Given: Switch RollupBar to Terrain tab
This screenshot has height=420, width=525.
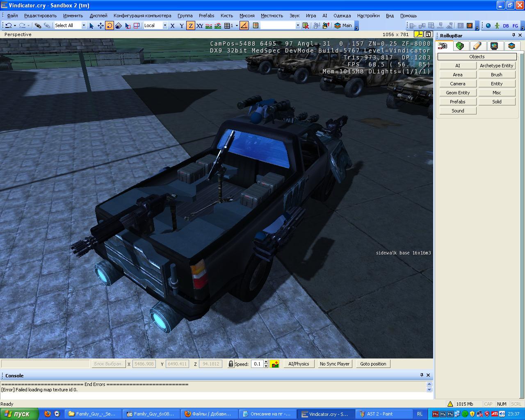Looking at the screenshot, I should [x=460, y=46].
